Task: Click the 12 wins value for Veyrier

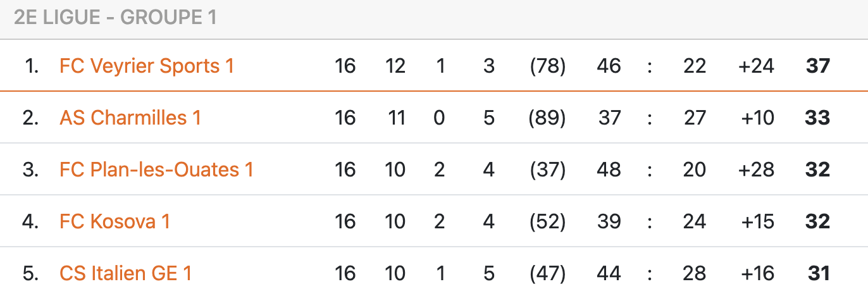Action: coord(395,66)
